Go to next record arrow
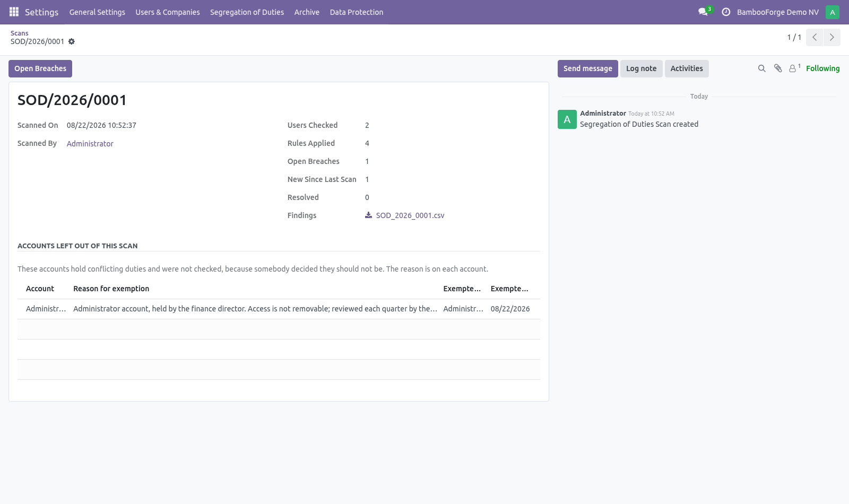 pyautogui.click(x=832, y=37)
